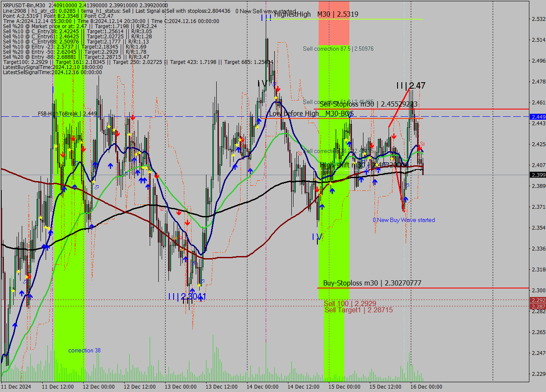Image resolution: width=546 pixels, height=392 pixels.
Task: Click the 12 Dec 12:00 time label
Action: pyautogui.click(x=139, y=387)
